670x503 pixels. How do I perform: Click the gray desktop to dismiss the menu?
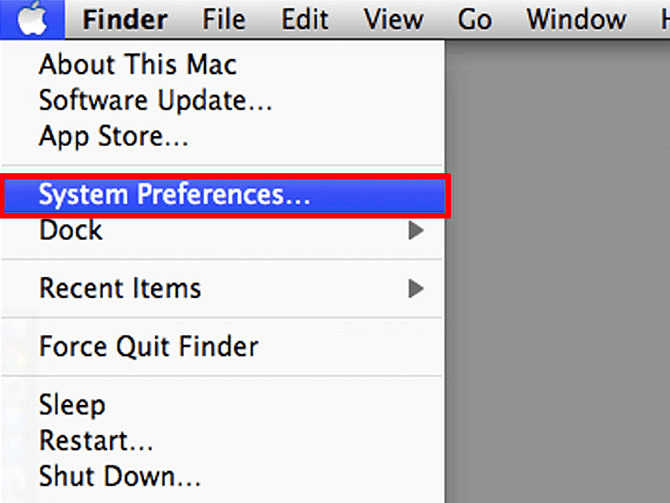point(557,272)
